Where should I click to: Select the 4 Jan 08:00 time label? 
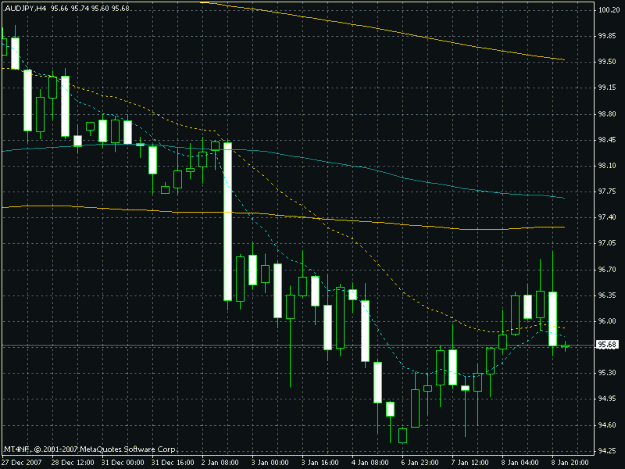pos(370,463)
